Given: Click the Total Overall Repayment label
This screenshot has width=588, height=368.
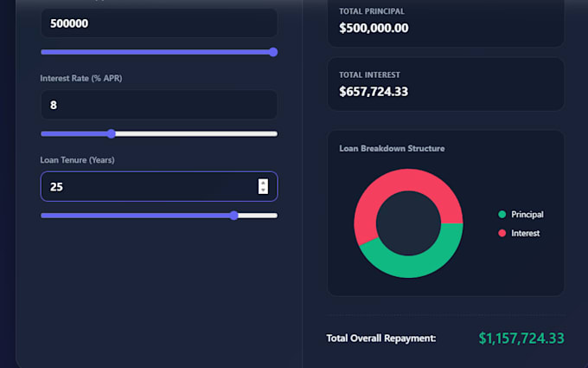Looking at the screenshot, I should tap(381, 339).
